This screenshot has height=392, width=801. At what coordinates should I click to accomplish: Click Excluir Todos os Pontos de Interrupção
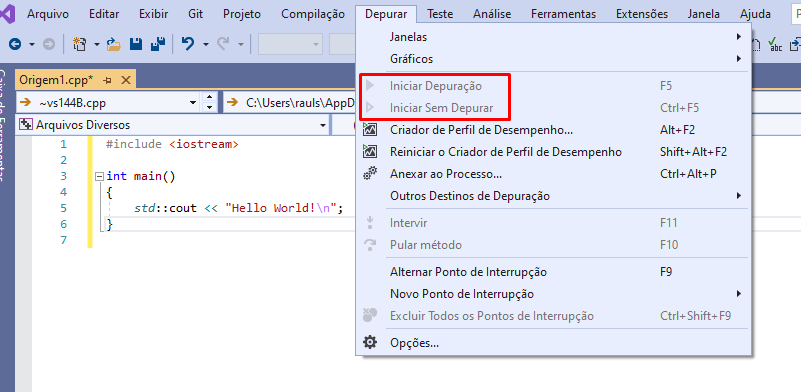pos(553,316)
